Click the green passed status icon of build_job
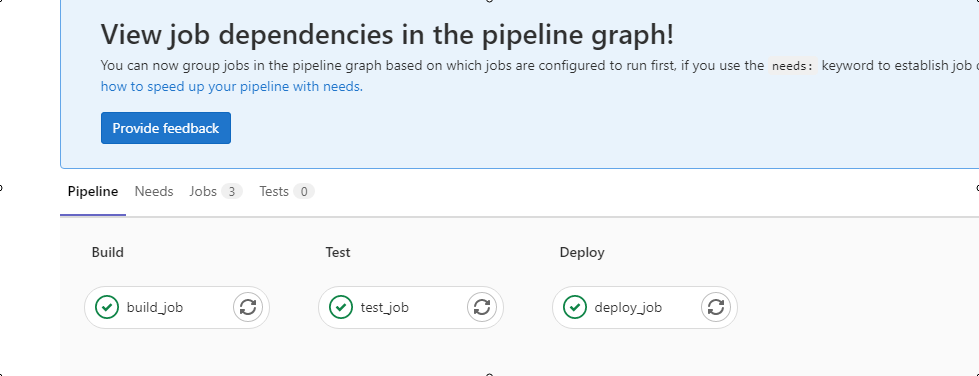 tap(107, 307)
